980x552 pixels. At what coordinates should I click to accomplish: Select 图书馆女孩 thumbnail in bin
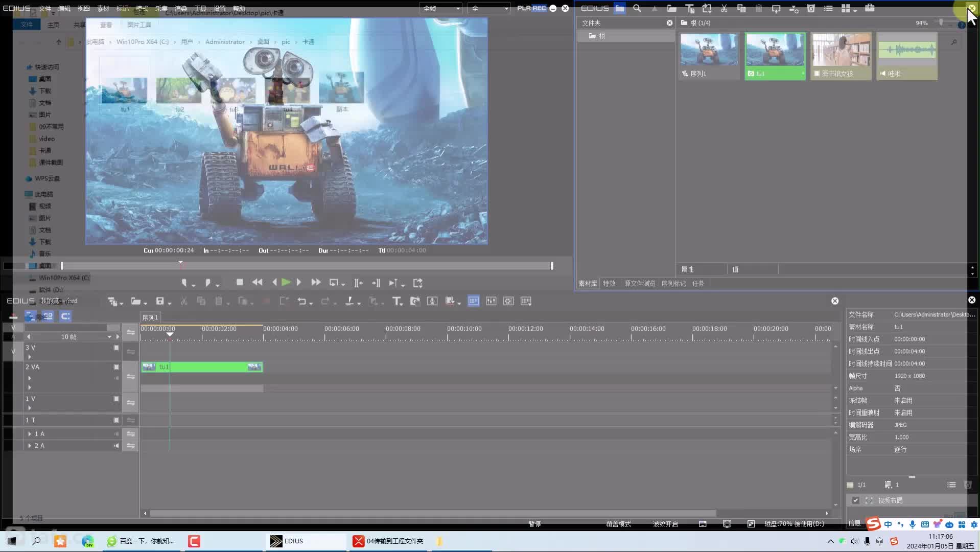(x=841, y=56)
